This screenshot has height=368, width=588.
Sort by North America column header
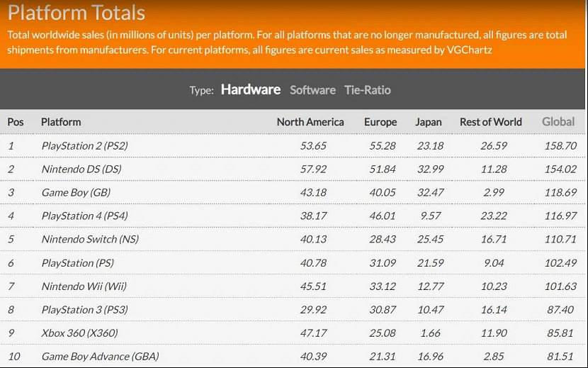(x=310, y=122)
